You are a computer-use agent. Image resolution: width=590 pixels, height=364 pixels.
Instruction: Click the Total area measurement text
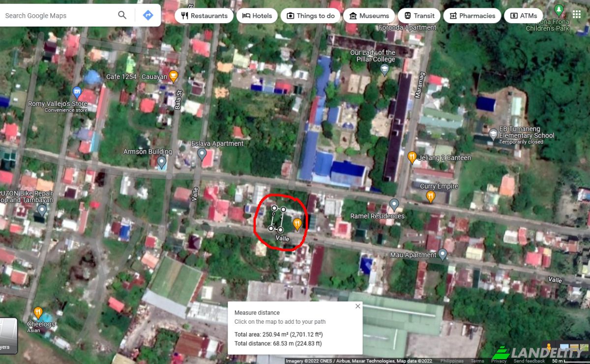(278, 334)
